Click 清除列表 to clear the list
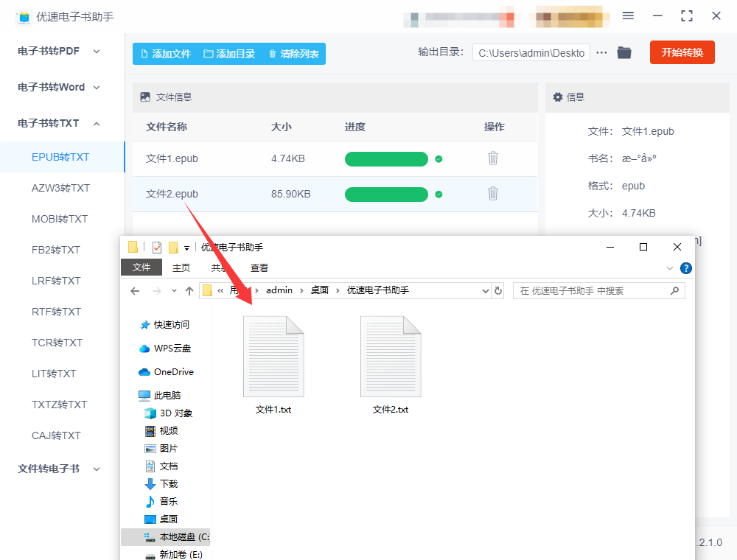 tap(294, 54)
